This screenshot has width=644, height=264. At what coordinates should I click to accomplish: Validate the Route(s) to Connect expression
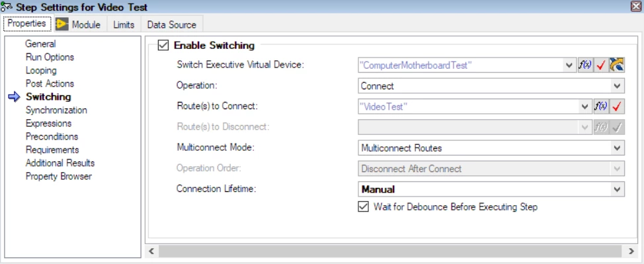[x=617, y=107]
